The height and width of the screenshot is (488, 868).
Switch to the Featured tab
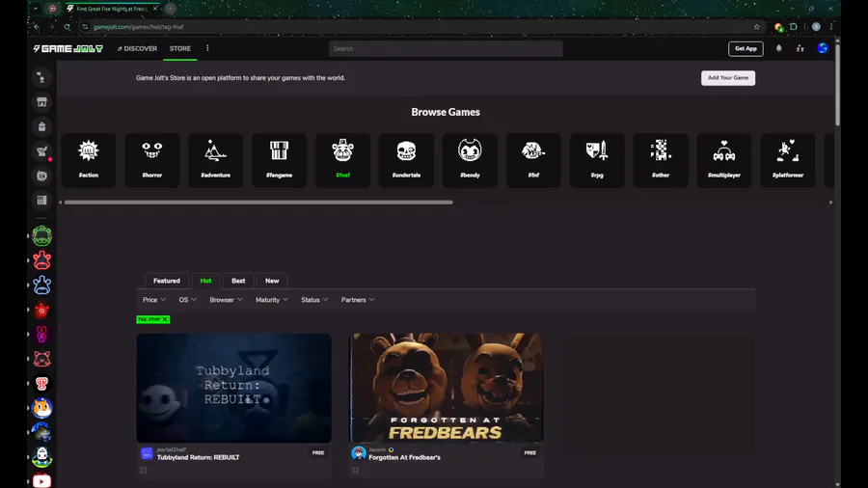pyautogui.click(x=167, y=281)
